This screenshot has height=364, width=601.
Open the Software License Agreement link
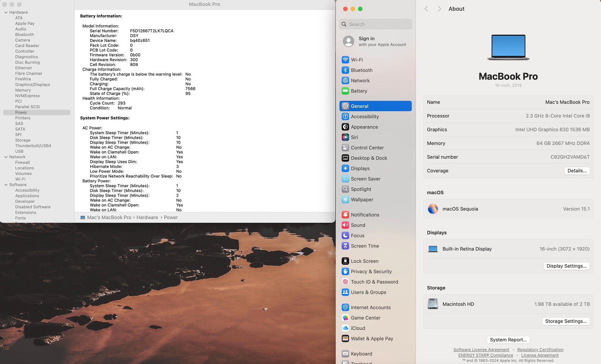tap(481, 350)
